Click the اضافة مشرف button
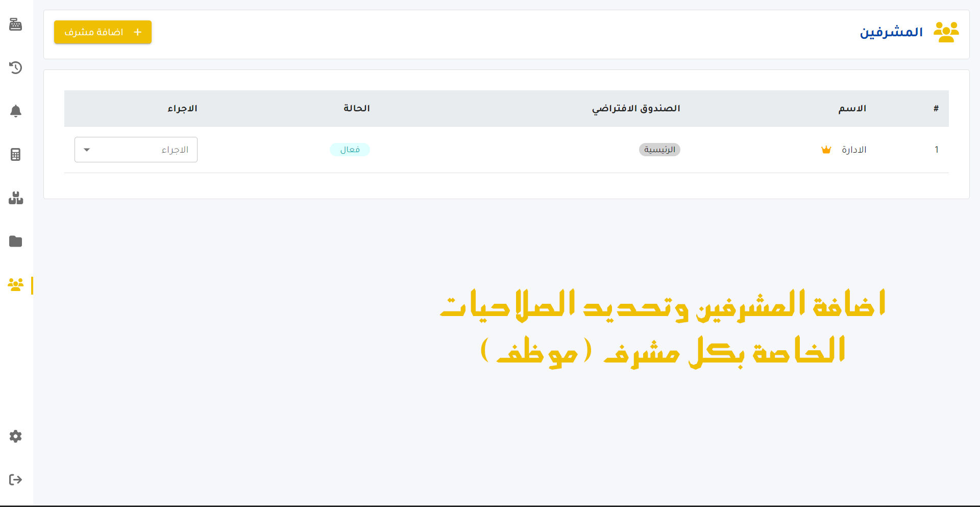 click(103, 32)
